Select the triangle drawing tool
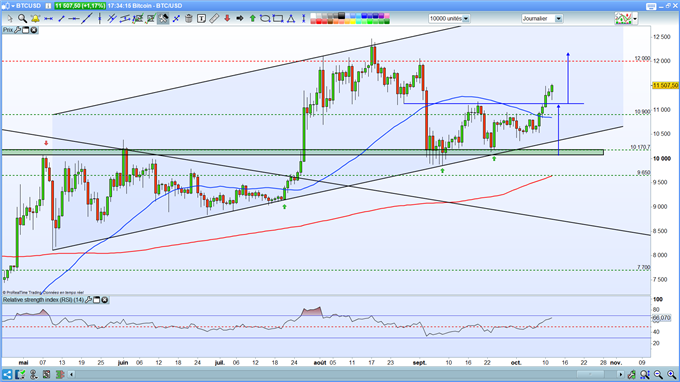The height and width of the screenshot is (382, 680). (x=291, y=19)
